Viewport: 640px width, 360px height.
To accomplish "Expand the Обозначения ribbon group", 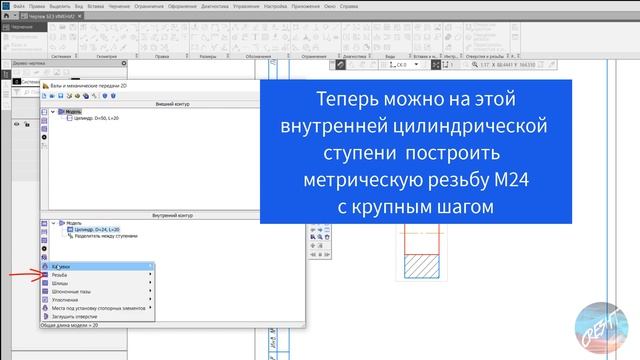I will click(288, 56).
